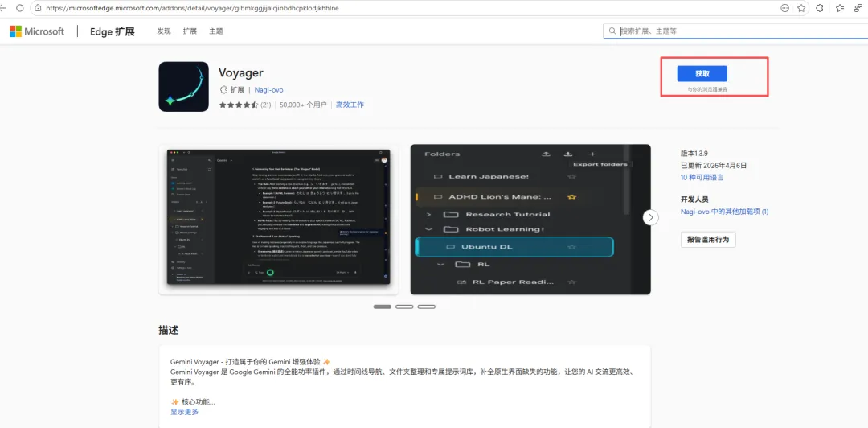This screenshot has width=868, height=428.
Task: Reload the page with the refresh icon
Action: pyautogui.click(x=20, y=8)
